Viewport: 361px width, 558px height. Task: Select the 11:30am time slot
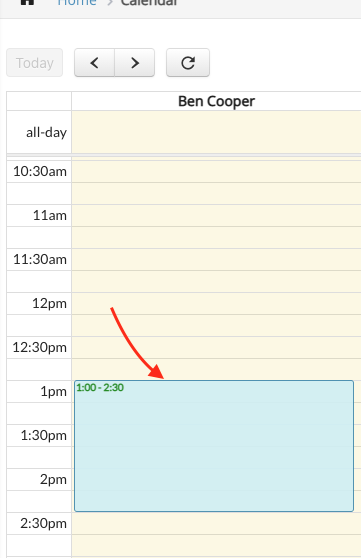216,259
